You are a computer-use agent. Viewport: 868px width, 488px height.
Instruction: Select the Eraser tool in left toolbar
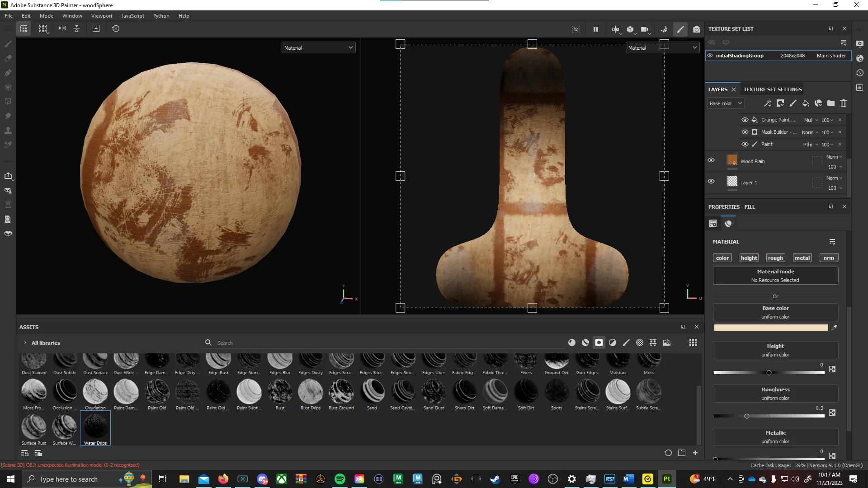coord(8,58)
